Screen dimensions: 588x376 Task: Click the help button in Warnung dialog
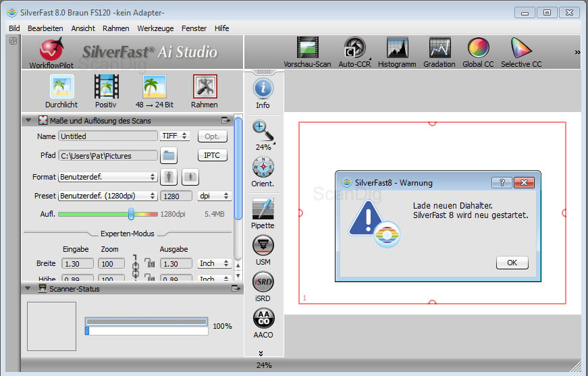click(x=502, y=182)
